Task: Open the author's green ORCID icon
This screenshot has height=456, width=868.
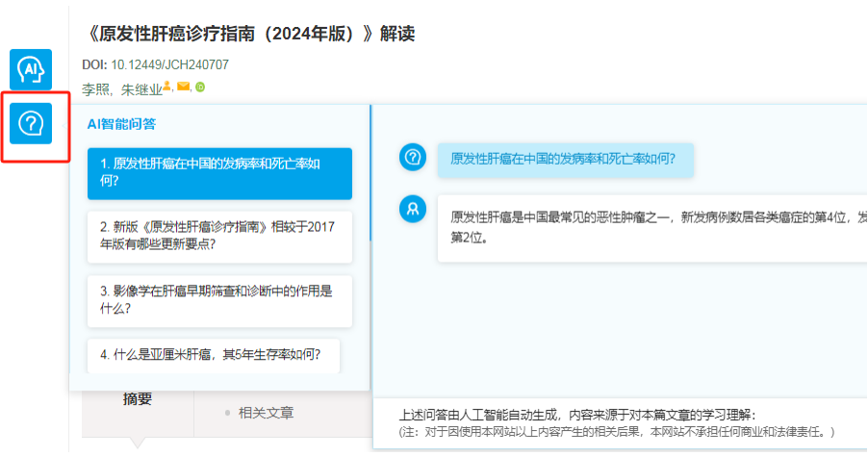Action: coord(200,88)
